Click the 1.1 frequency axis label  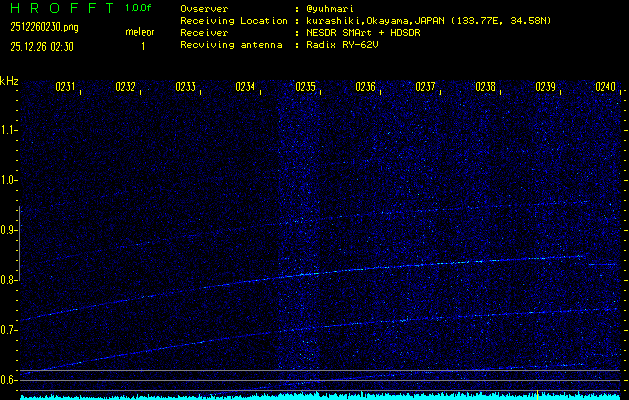click(x=9, y=130)
